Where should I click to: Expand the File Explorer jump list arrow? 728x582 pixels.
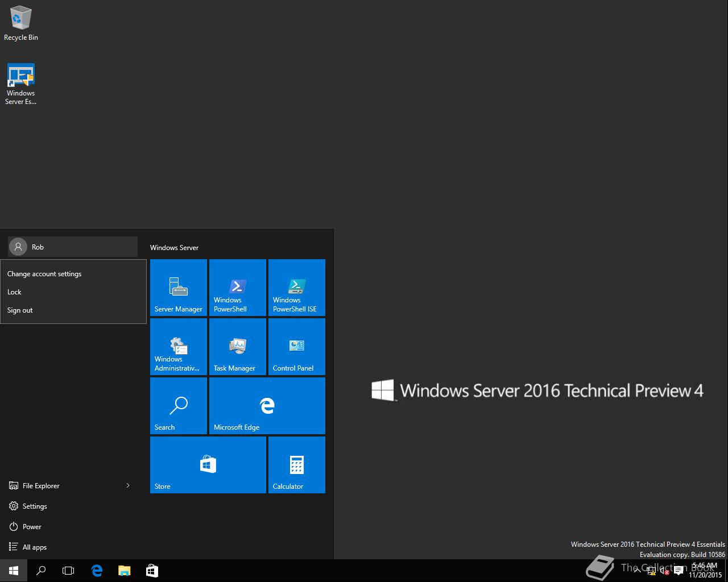pyautogui.click(x=128, y=485)
